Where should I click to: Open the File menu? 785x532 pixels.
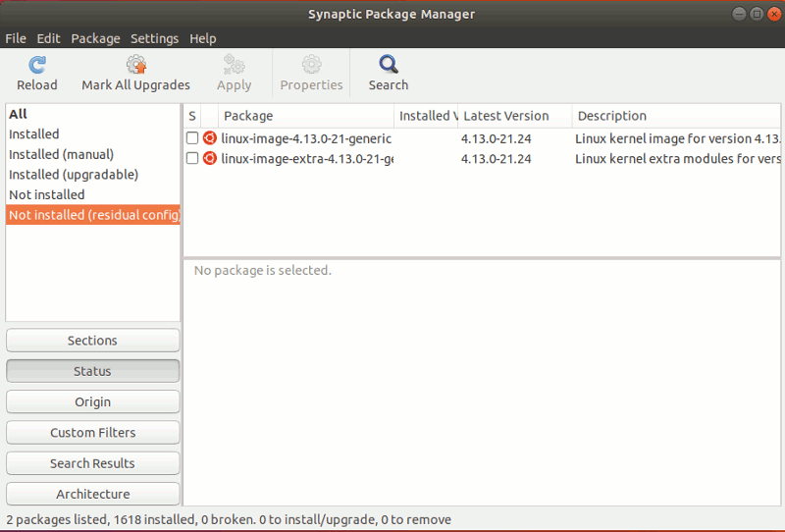click(16, 38)
